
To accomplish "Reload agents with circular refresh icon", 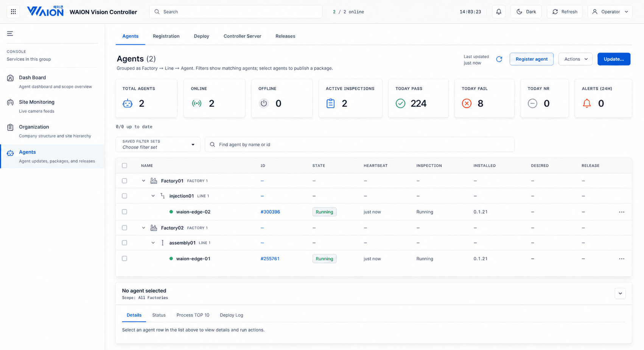I will click(x=499, y=59).
